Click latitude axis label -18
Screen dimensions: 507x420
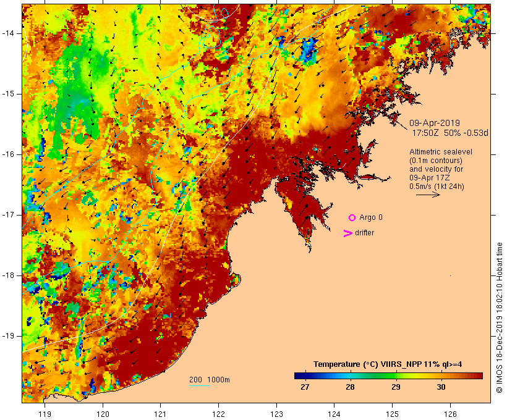8,275
